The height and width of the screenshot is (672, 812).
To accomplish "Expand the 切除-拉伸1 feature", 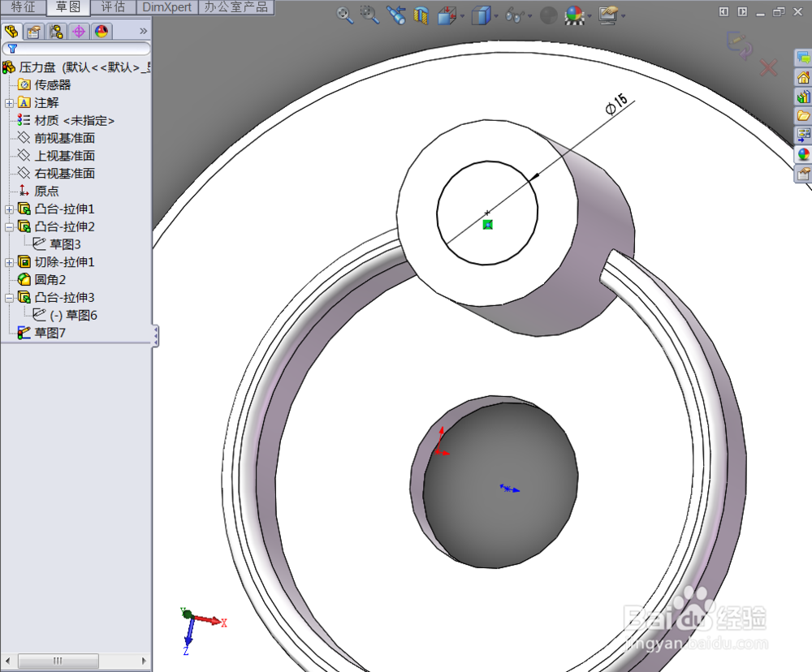I will 9,262.
